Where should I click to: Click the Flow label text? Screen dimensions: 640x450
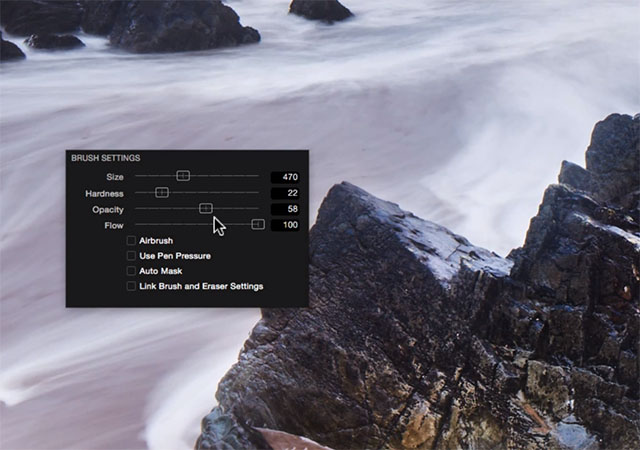tap(114, 225)
